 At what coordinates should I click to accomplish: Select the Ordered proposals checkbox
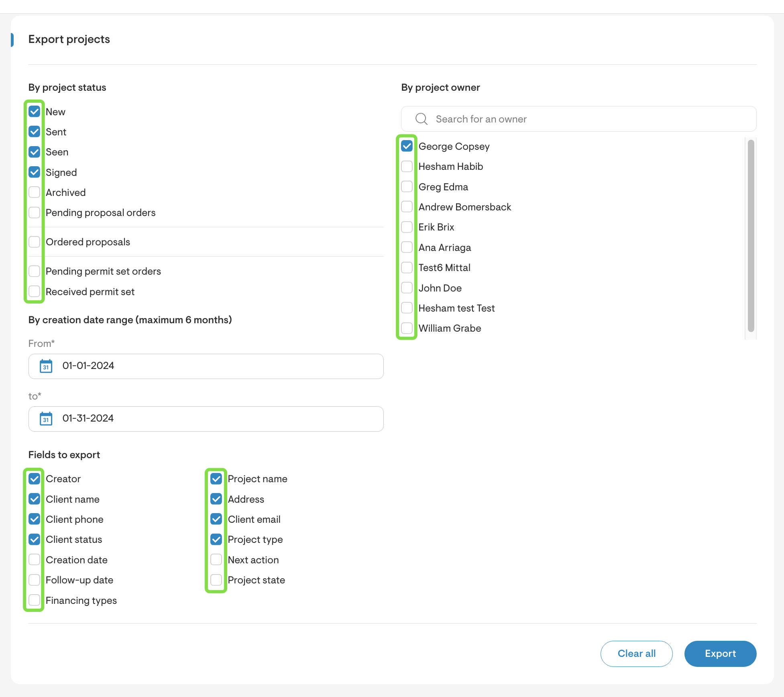pyautogui.click(x=34, y=241)
